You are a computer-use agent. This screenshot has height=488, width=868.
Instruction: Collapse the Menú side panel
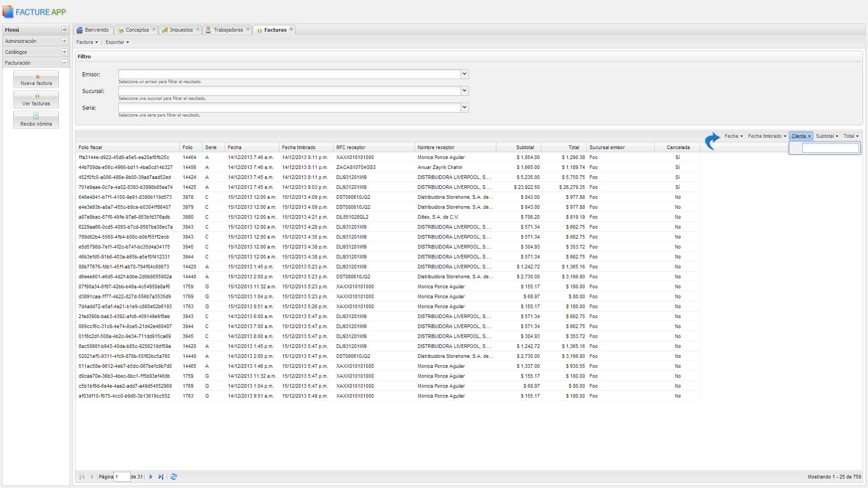pyautogui.click(x=65, y=30)
